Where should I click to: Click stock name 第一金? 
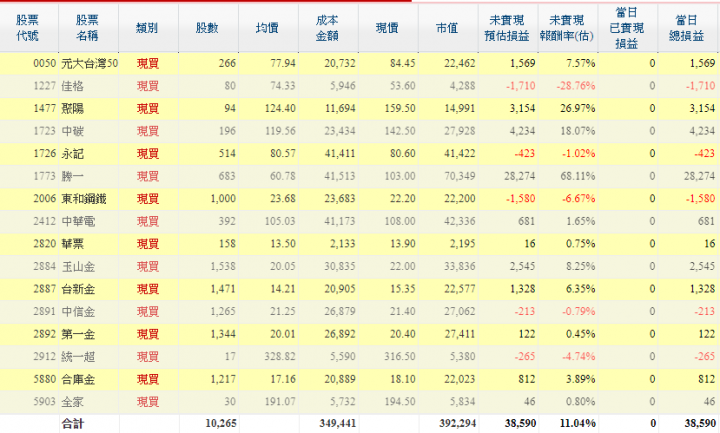pos(78,334)
